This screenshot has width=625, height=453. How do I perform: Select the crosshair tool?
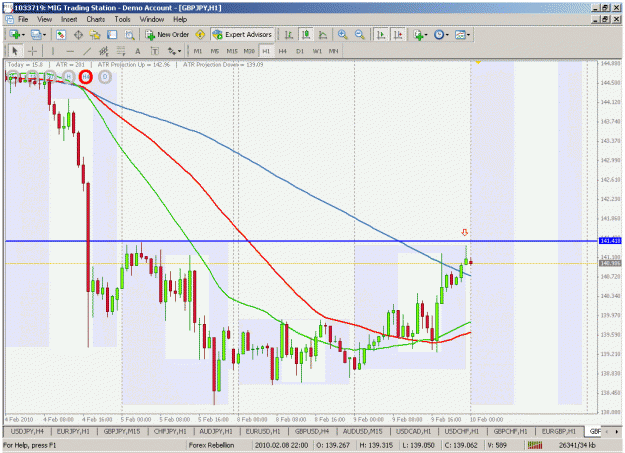(32, 51)
